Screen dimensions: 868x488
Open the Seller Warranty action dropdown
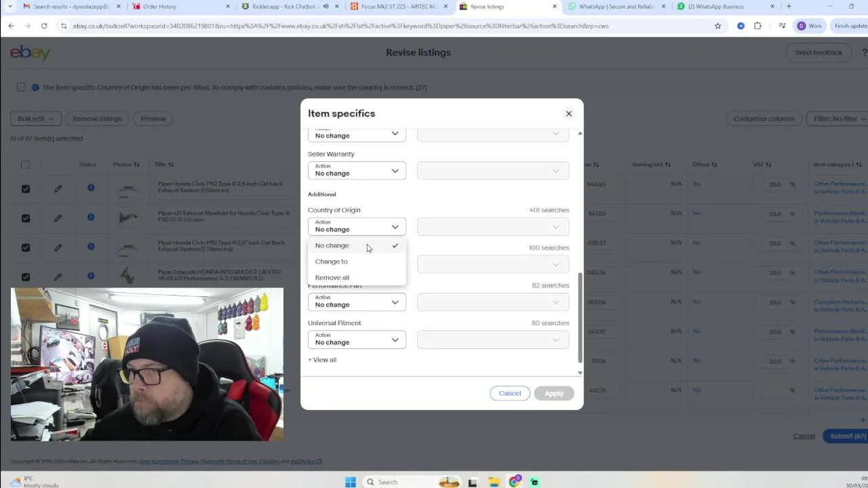pyautogui.click(x=357, y=170)
